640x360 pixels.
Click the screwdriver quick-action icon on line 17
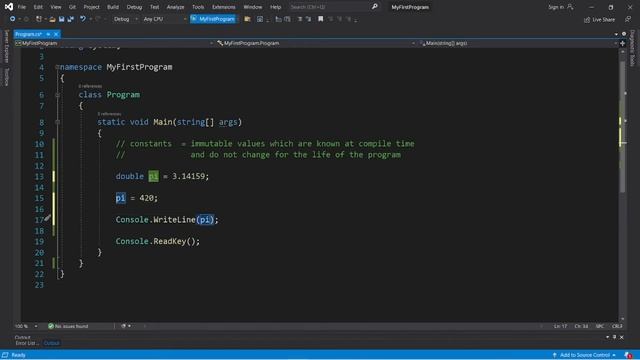click(x=47, y=218)
